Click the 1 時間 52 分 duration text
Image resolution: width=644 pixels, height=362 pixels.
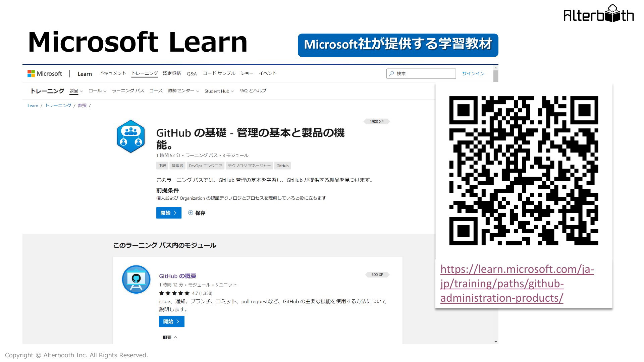pos(168,156)
